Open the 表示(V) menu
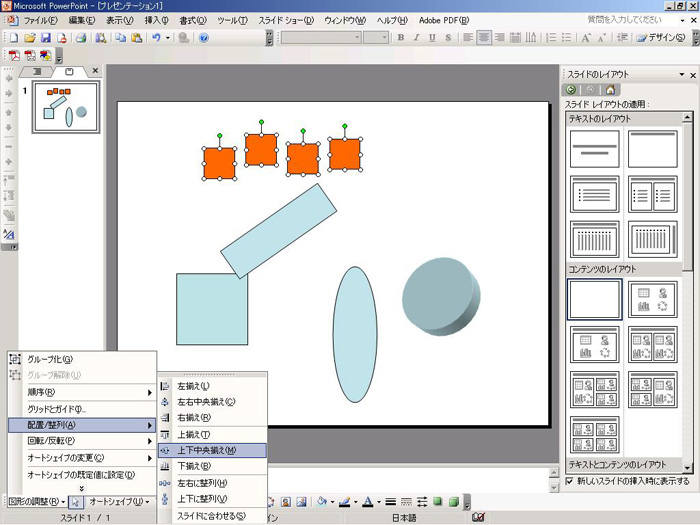 click(x=120, y=20)
